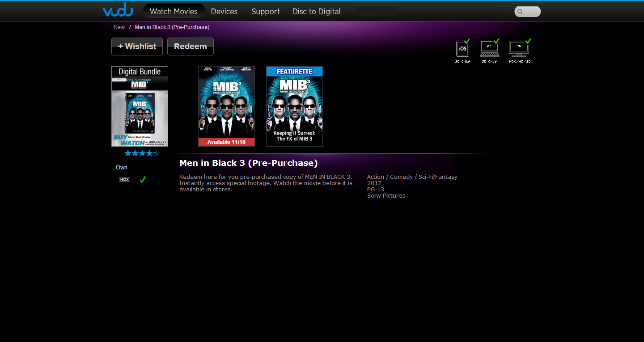
Task: Click the Action / Comedy / Sci-Fi/Fantasy genre text
Action: (x=412, y=177)
